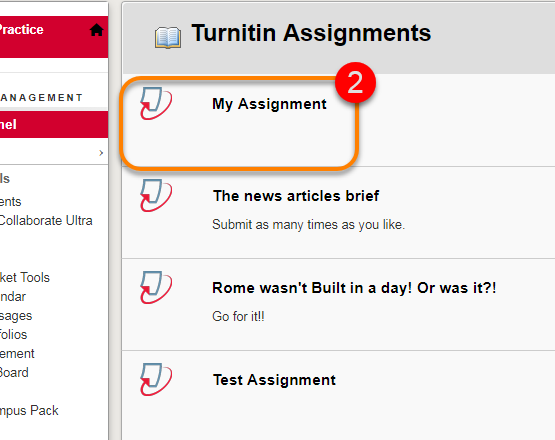Select the sidebar item ending in 'ndar'
Screen dimensions: 555x440
[13, 297]
